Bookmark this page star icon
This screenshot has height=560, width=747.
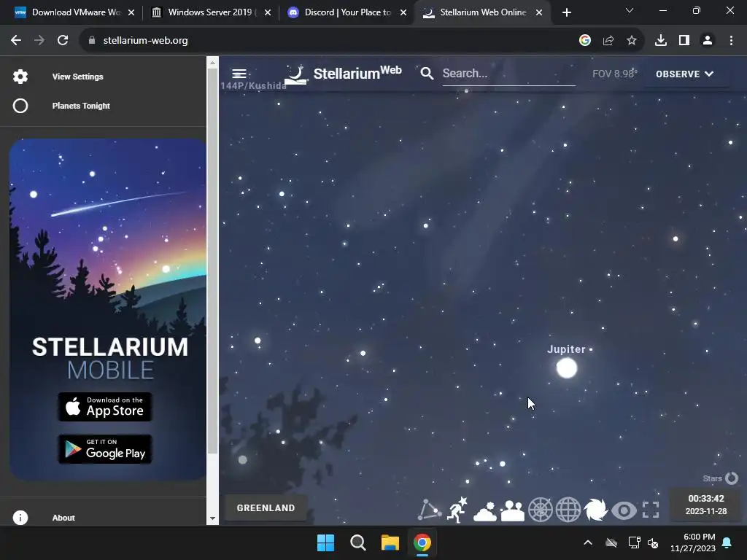[631, 41]
